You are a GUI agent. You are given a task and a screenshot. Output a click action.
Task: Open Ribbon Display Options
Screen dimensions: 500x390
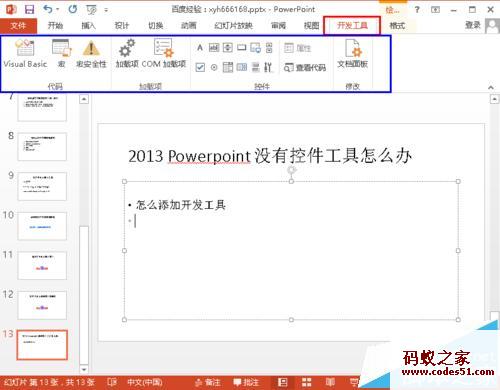[x=435, y=10]
